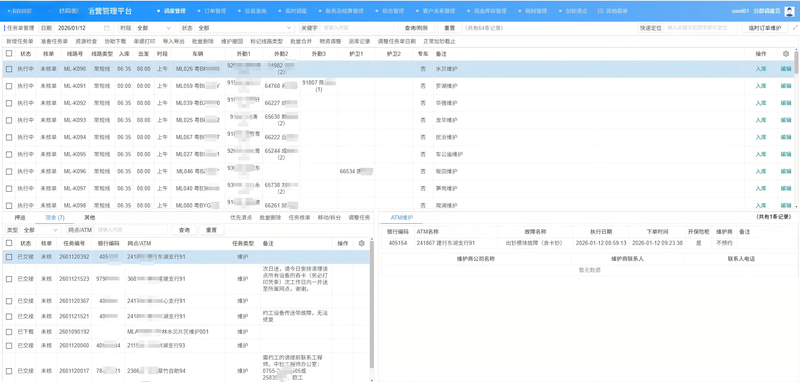Toggle the select-all checkbox in main table header
Viewport: 800px width, 382px height.
click(x=9, y=53)
